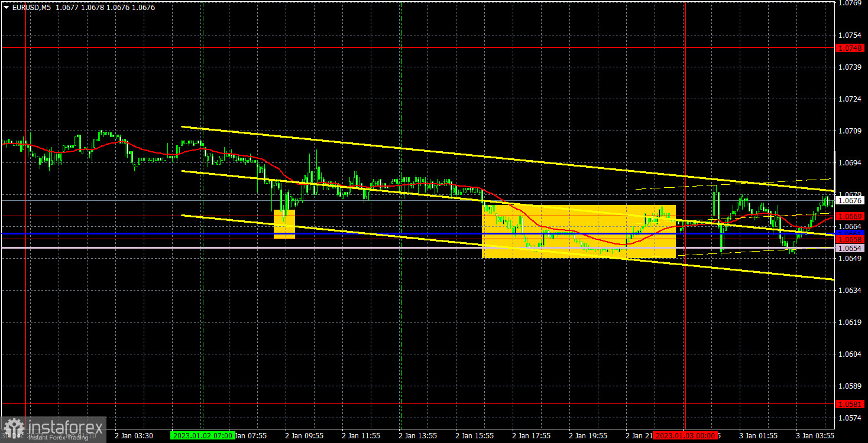The width and height of the screenshot is (868, 443).
Task: Select the large yellow rectangle signal zone
Action: (x=579, y=232)
